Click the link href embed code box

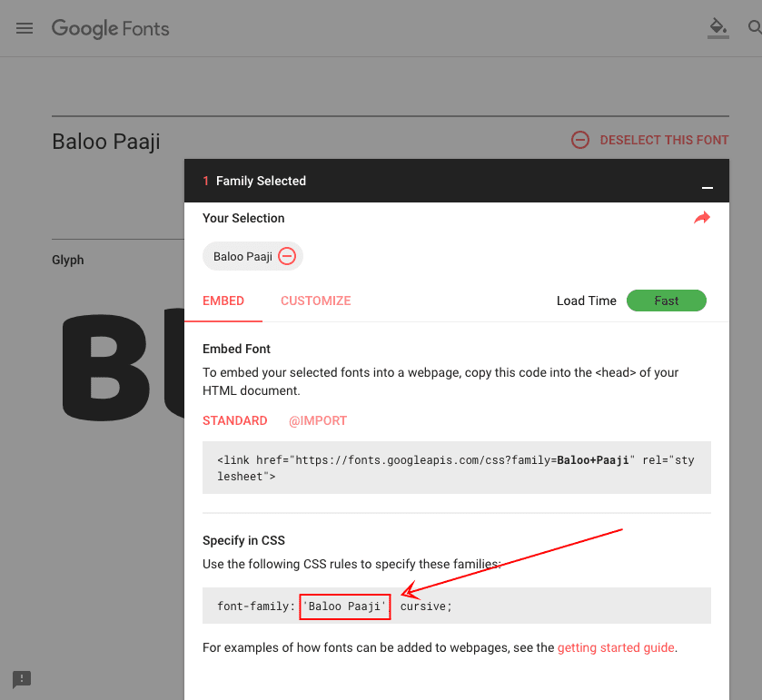pos(456,468)
